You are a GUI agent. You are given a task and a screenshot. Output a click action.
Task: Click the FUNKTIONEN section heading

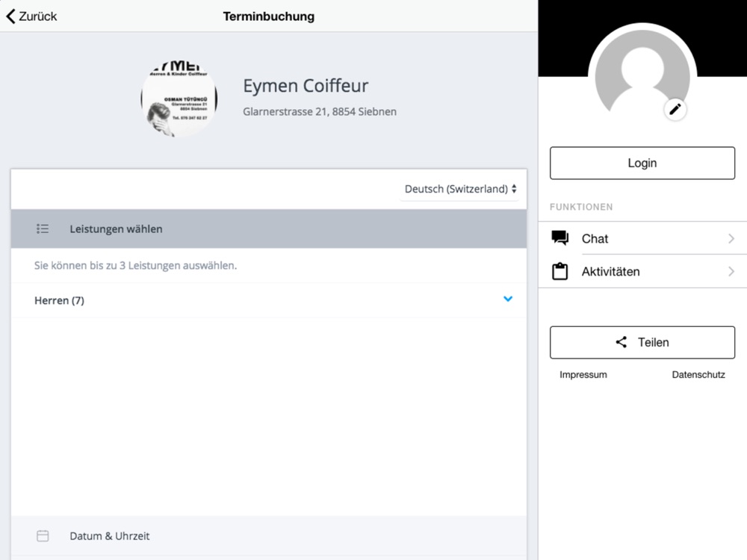click(x=581, y=207)
